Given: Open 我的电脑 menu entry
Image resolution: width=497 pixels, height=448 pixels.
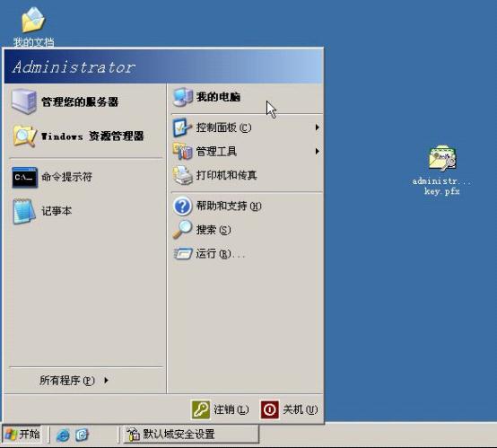Looking at the screenshot, I should pos(247,97).
